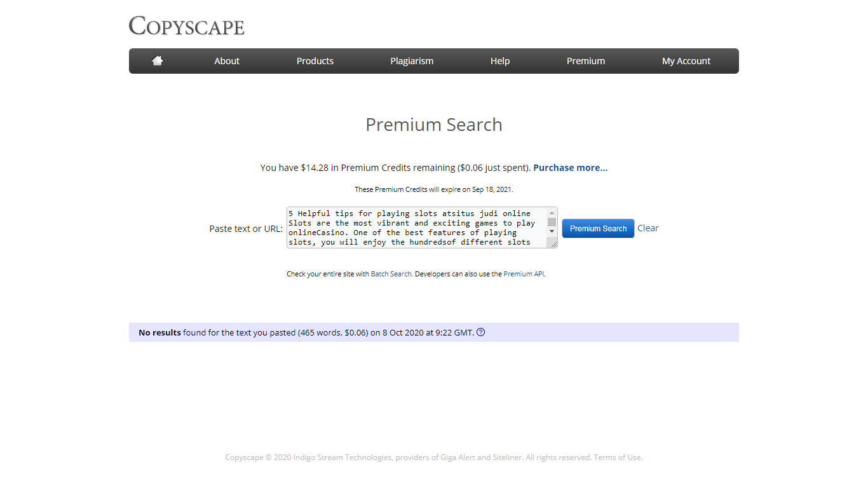The width and height of the screenshot is (868, 488).
Task: Click the 'No results' bold text
Action: (159, 332)
